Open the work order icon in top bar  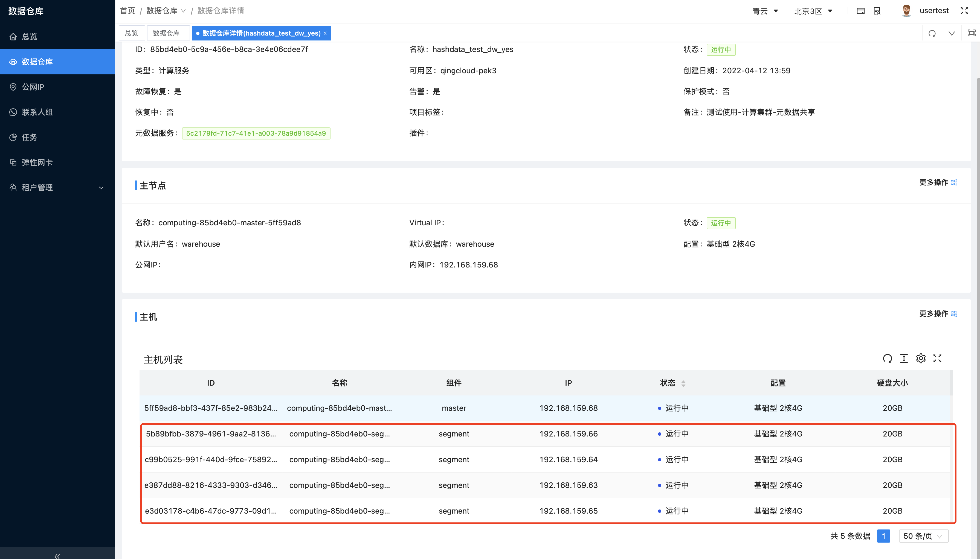(877, 11)
